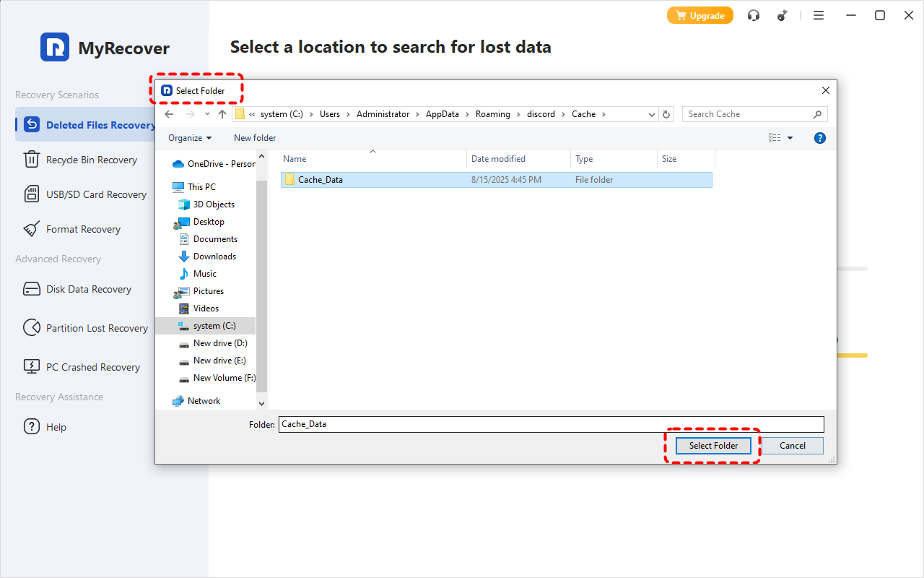Click Users in the address breadcrumb
The height and width of the screenshot is (578, 924).
click(x=330, y=114)
